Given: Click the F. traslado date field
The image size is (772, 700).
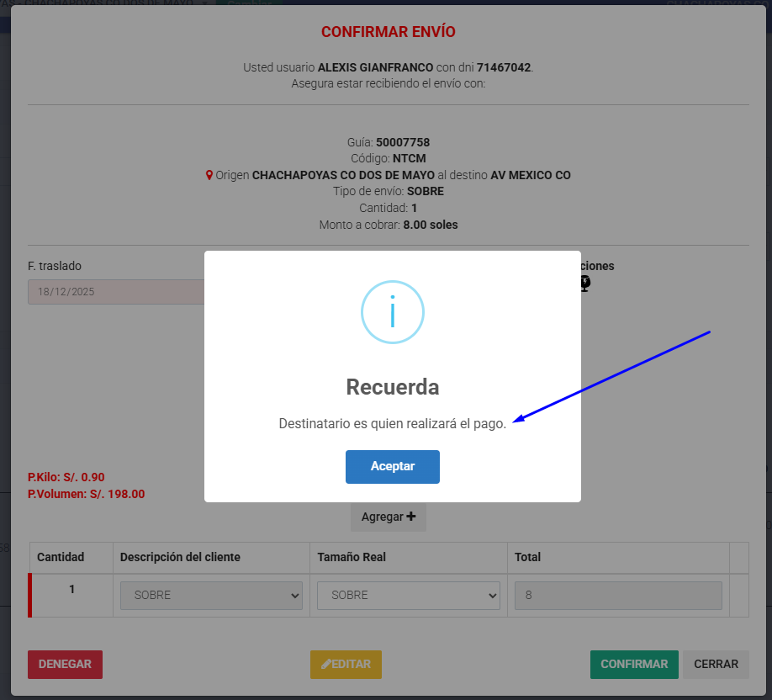Looking at the screenshot, I should [116, 292].
